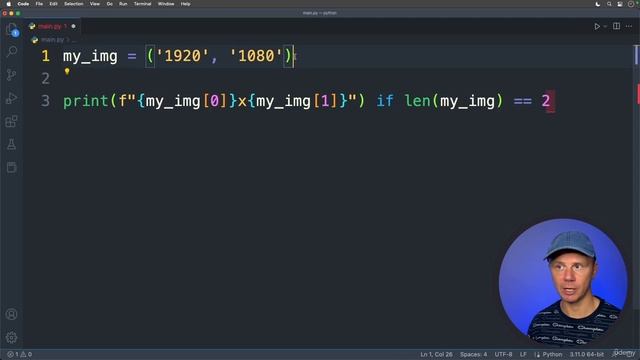Click the lightbulb quick fix icon
The width and height of the screenshot is (640, 360).
(67, 71)
